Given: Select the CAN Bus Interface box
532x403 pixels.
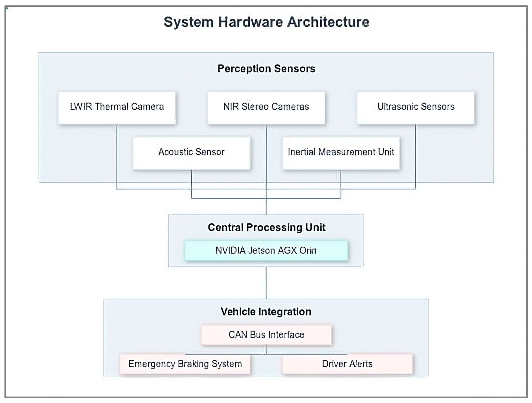Looking at the screenshot, I should tap(266, 335).
